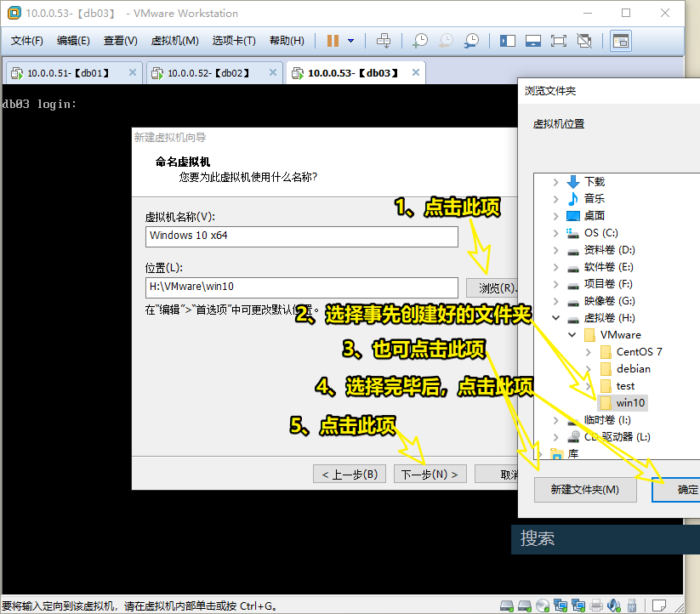Select the test folder

(x=625, y=386)
